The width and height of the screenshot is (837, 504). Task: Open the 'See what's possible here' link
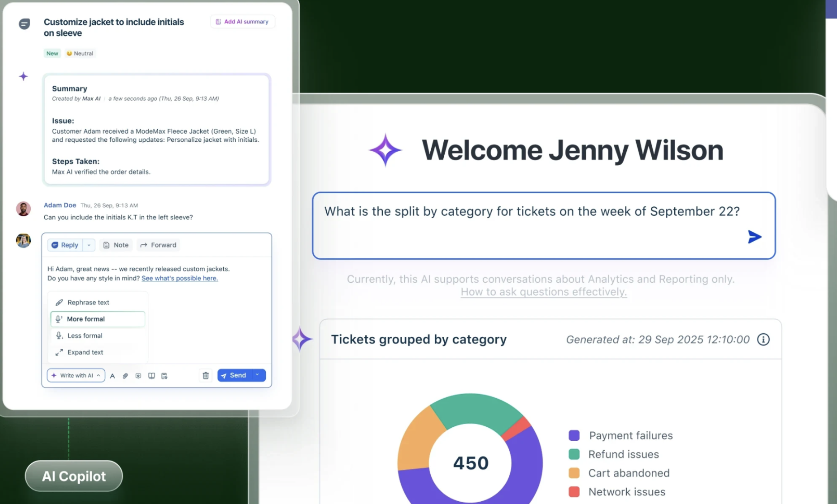(x=180, y=278)
